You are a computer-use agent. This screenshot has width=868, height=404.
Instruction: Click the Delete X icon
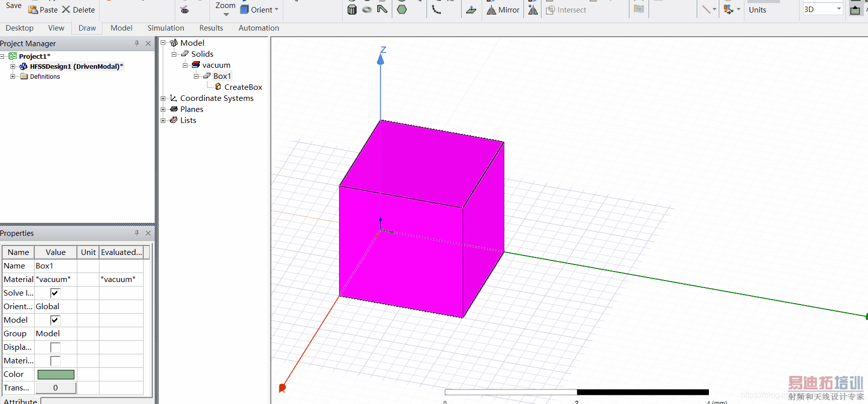pos(66,10)
